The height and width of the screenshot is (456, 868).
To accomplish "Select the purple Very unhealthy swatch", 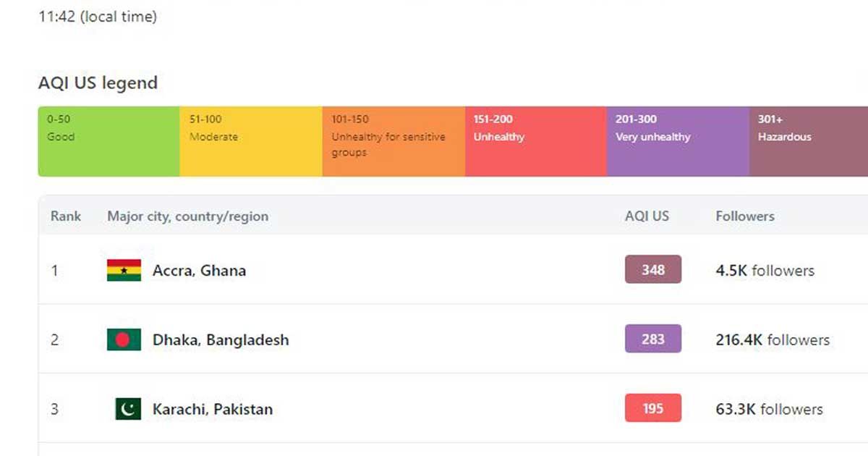I will point(677,141).
